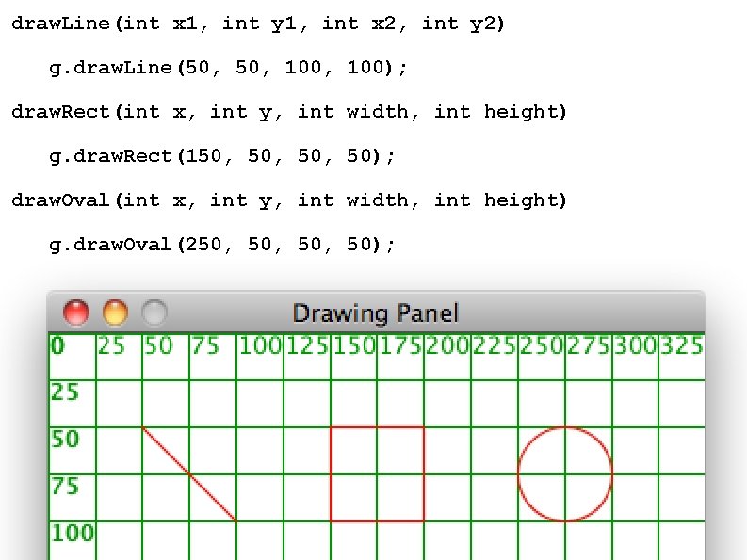Click the red square outline
The height and width of the screenshot is (560, 747).
377,474
